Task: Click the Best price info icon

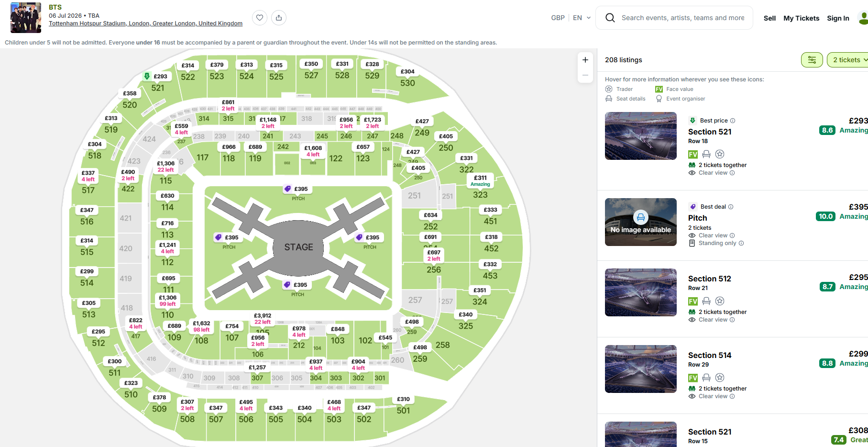Action: point(733,121)
